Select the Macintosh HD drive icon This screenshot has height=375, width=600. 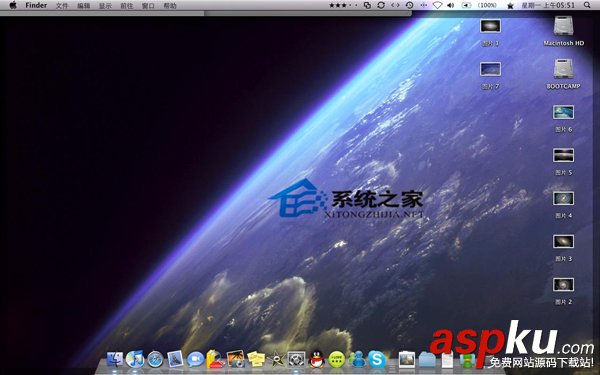point(564,26)
